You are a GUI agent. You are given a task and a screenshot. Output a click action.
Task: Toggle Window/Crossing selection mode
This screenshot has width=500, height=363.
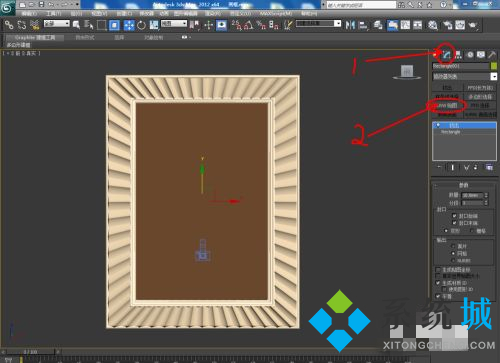point(114,25)
